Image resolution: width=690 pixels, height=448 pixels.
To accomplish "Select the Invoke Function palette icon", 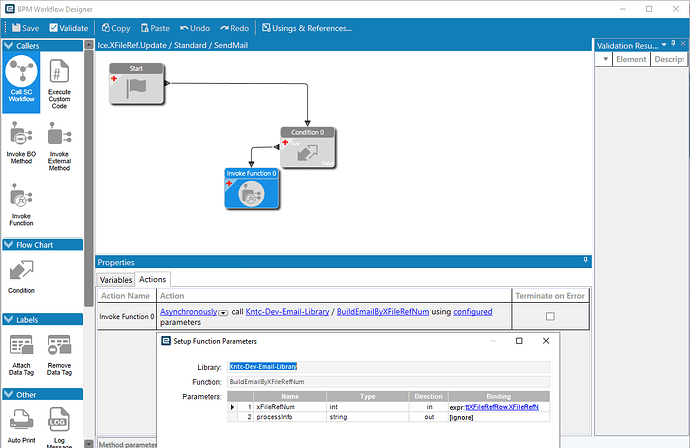I will tap(21, 197).
